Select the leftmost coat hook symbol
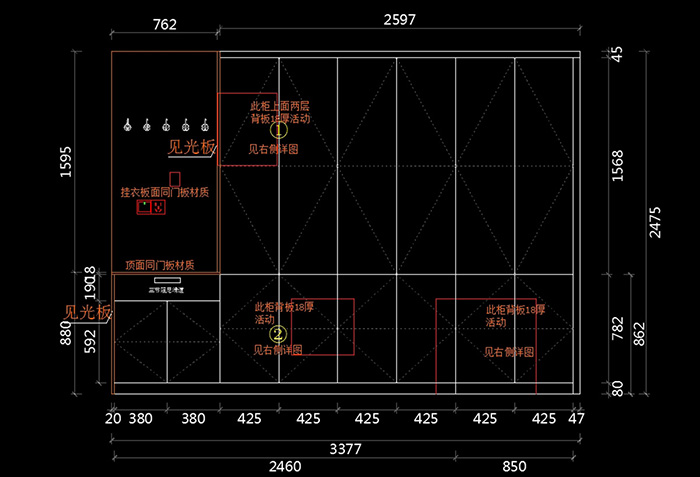Image resolution: width=700 pixels, height=477 pixels. [128, 126]
